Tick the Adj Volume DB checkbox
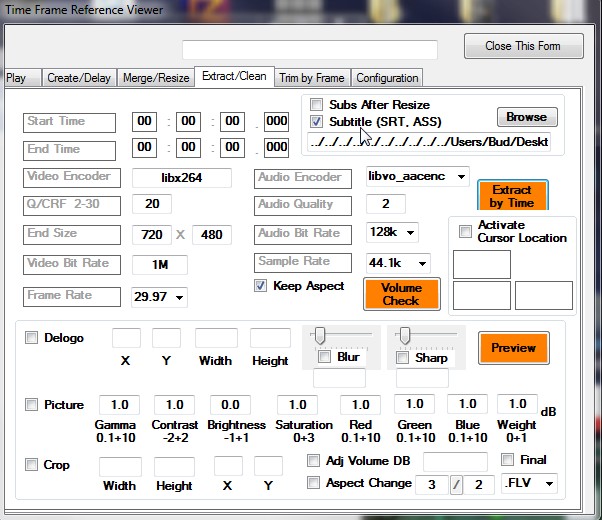This screenshot has width=602, height=520. 313,460
